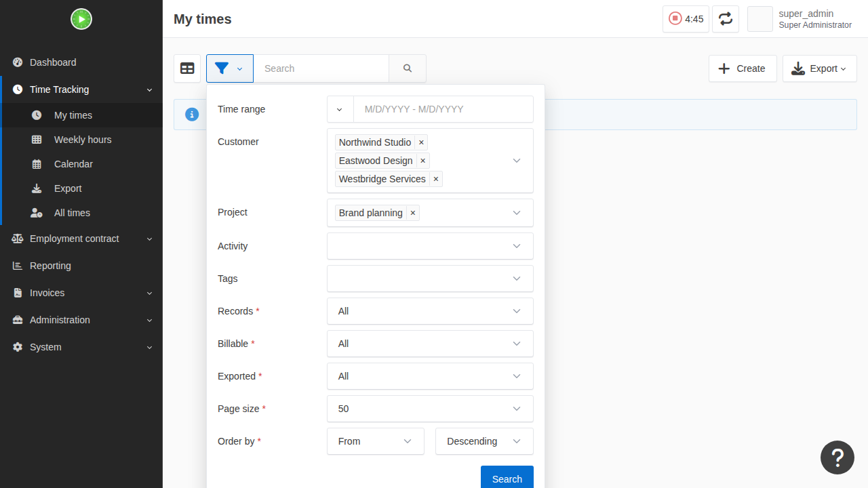Viewport: 868px width, 488px height.
Task: Click the time range date field
Action: (443, 109)
